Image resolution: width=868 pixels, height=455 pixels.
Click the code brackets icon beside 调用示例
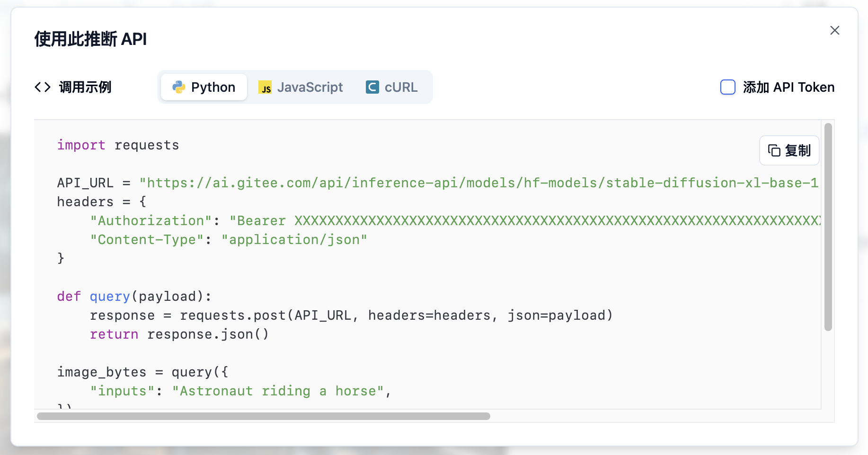[x=43, y=87]
